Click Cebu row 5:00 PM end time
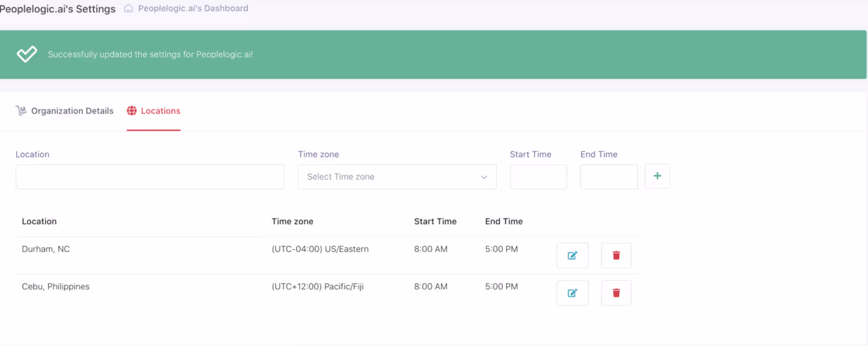This screenshot has height=346, width=868. (x=501, y=287)
